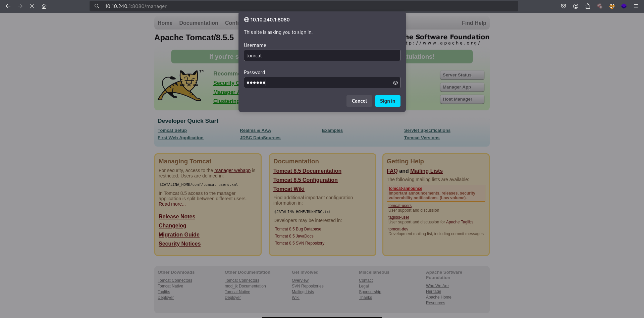The height and width of the screenshot is (318, 644).
Task: Click the Host Manager button
Action: pos(462,99)
